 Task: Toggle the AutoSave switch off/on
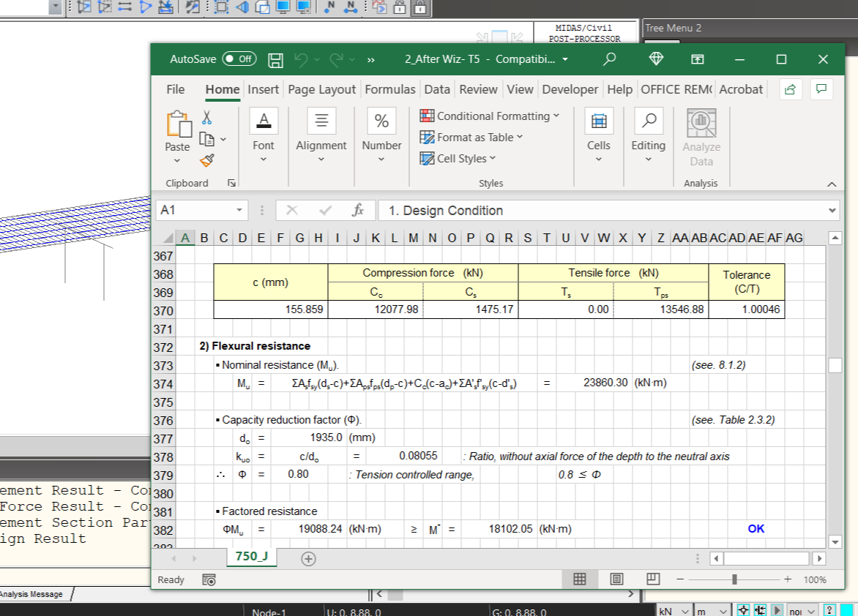(x=239, y=59)
